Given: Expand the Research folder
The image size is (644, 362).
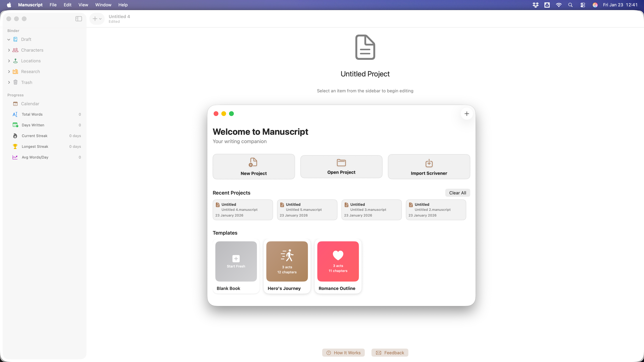Looking at the screenshot, I should (x=9, y=72).
